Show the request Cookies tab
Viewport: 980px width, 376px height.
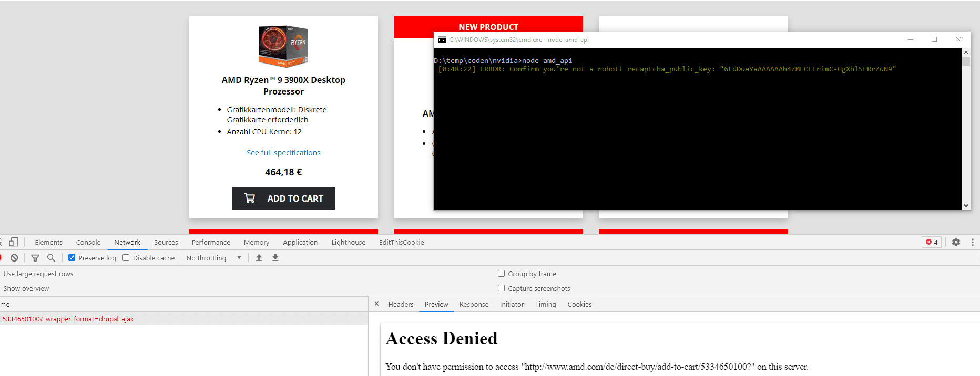[579, 304]
